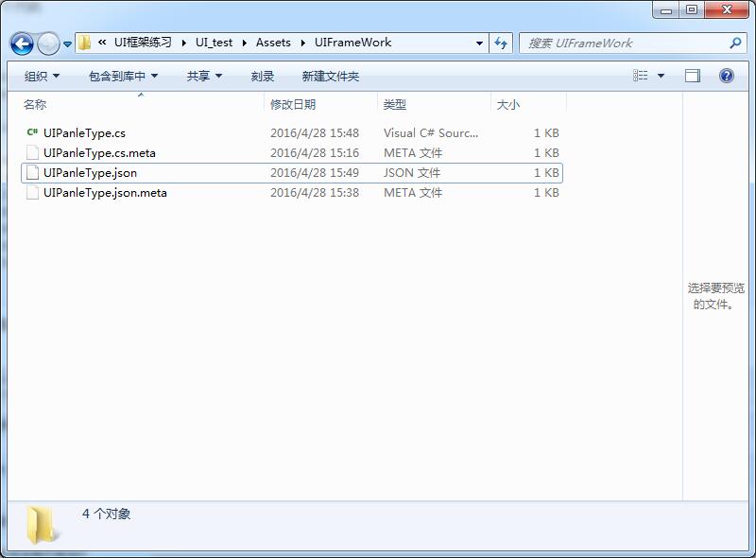Click the 4 个对象 status text

click(x=106, y=514)
